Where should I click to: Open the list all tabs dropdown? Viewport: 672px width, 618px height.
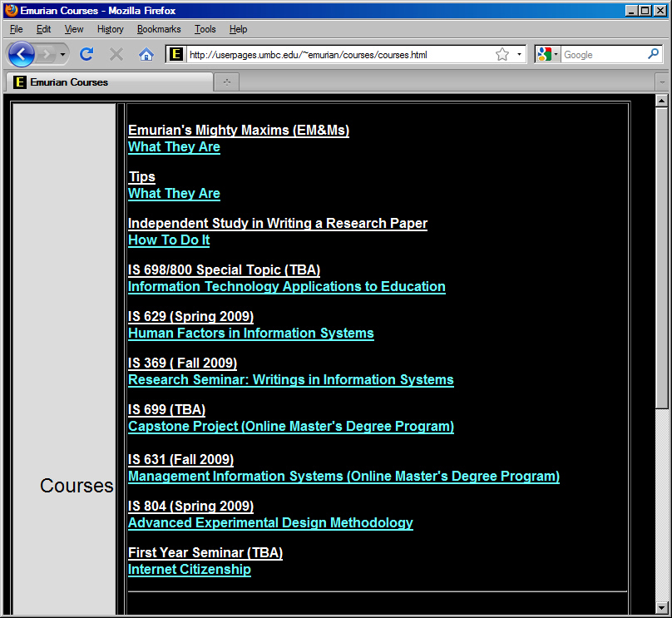click(x=662, y=82)
